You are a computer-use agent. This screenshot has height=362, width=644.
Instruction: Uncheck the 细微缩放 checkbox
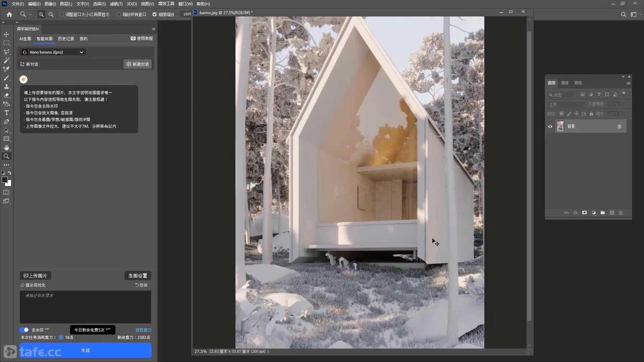tap(155, 14)
